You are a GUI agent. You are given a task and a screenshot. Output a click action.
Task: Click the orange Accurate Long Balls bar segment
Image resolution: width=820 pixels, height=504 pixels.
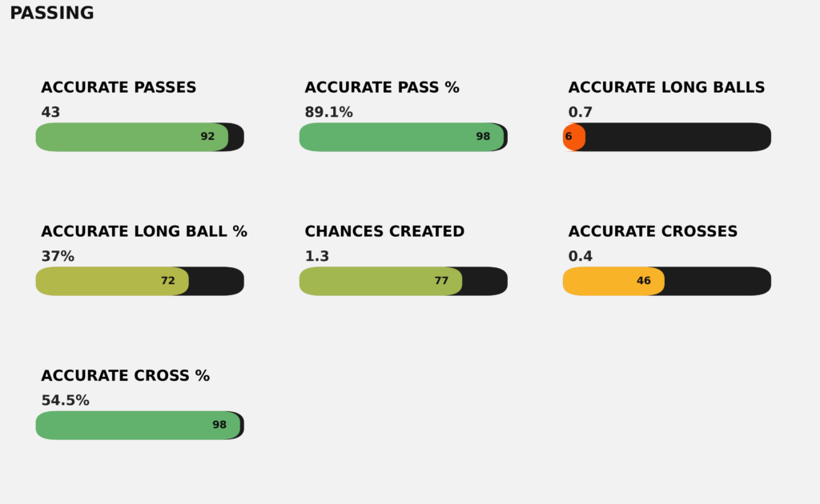pos(575,137)
